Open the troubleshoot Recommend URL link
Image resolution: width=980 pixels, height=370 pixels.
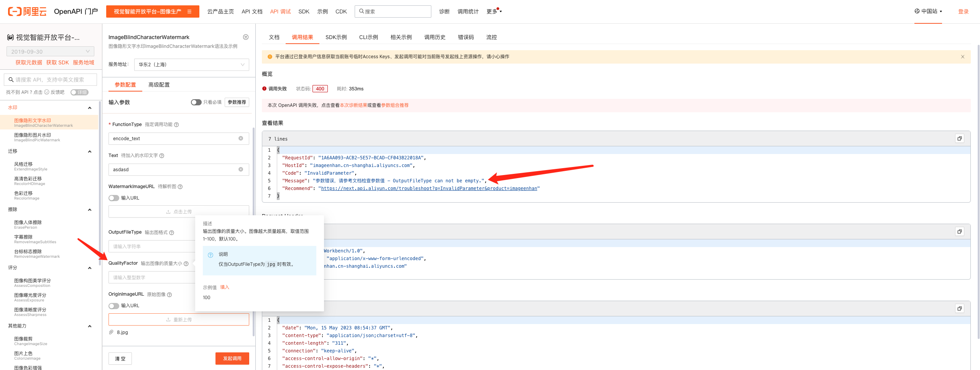(429, 188)
